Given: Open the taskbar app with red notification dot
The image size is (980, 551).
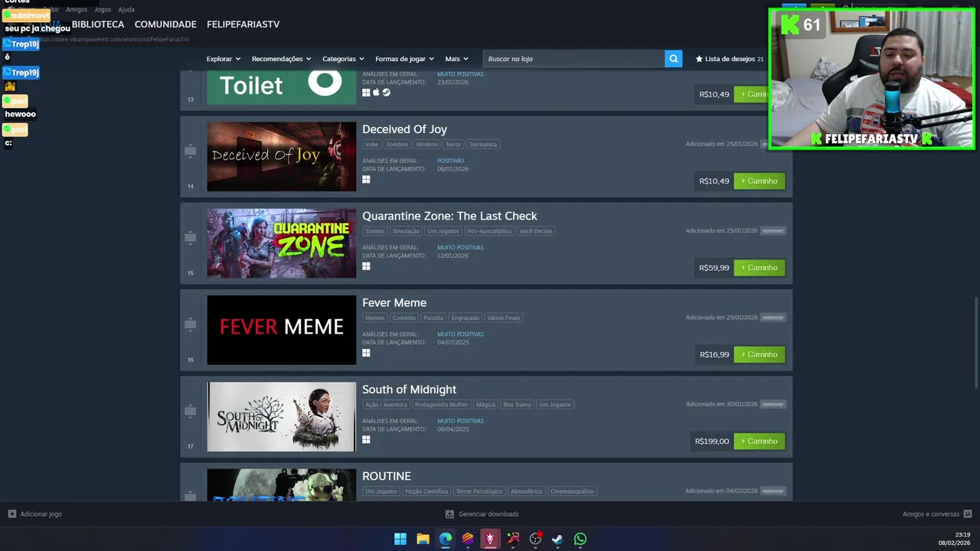Looking at the screenshot, I should (535, 539).
